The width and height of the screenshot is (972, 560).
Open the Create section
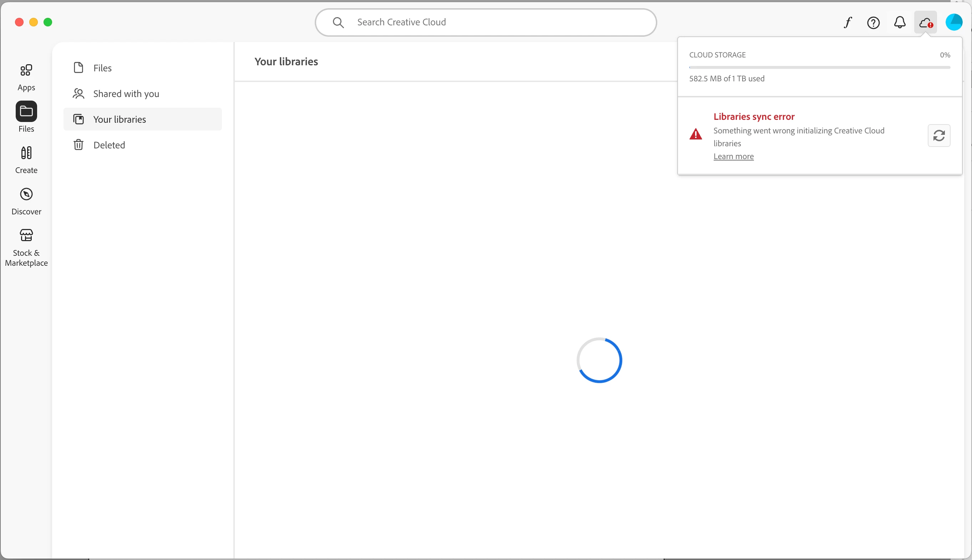pos(26,159)
